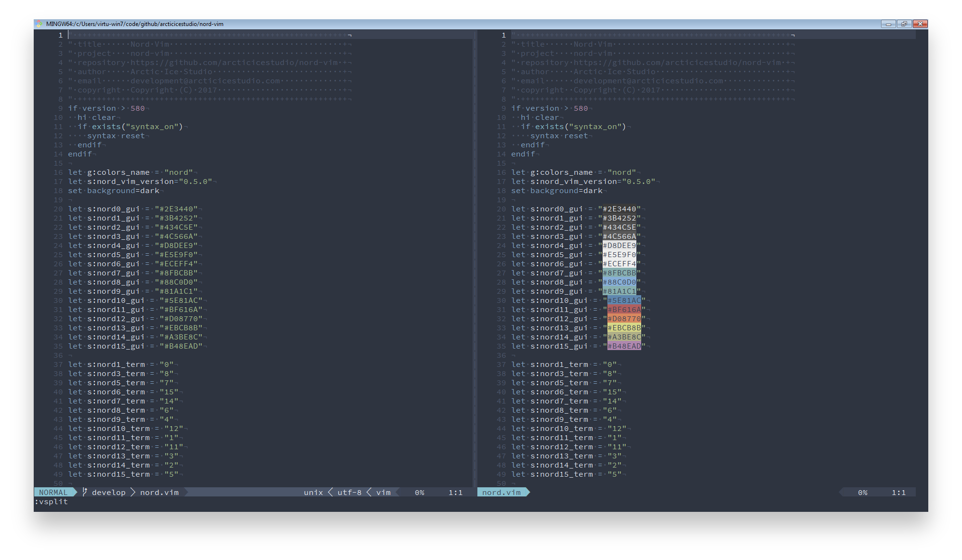This screenshot has height=560, width=962.
Task: Click the develop branch name in status line
Action: click(x=108, y=492)
